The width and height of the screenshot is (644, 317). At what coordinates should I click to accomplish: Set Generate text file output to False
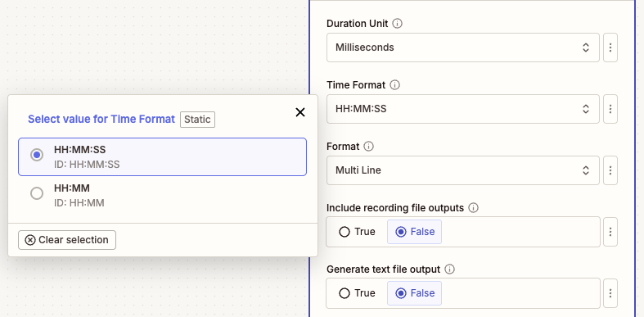pos(414,293)
